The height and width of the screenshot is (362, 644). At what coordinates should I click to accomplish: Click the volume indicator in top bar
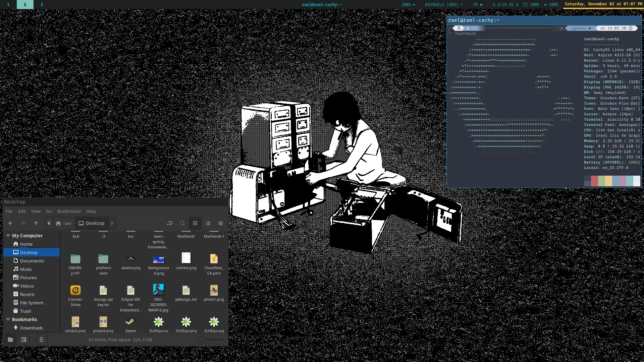point(409,5)
